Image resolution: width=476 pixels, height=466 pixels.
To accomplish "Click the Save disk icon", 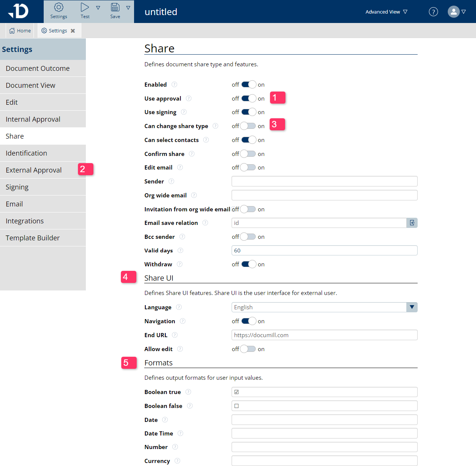I will coord(115,8).
